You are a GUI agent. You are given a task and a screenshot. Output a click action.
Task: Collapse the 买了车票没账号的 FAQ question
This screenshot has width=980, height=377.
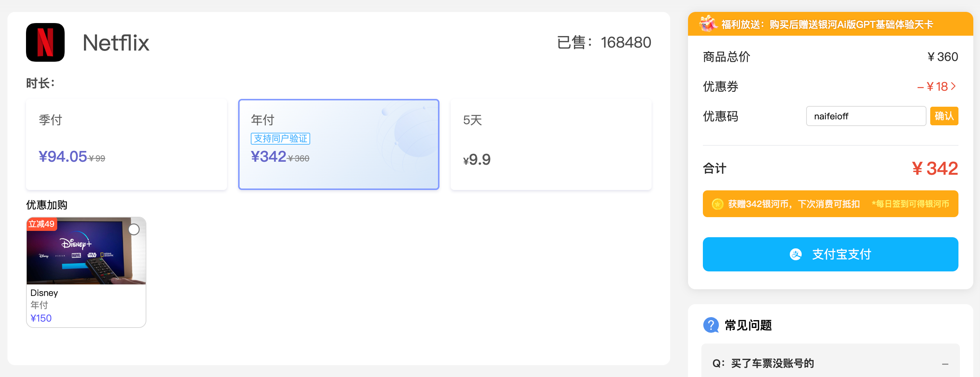[x=945, y=364]
